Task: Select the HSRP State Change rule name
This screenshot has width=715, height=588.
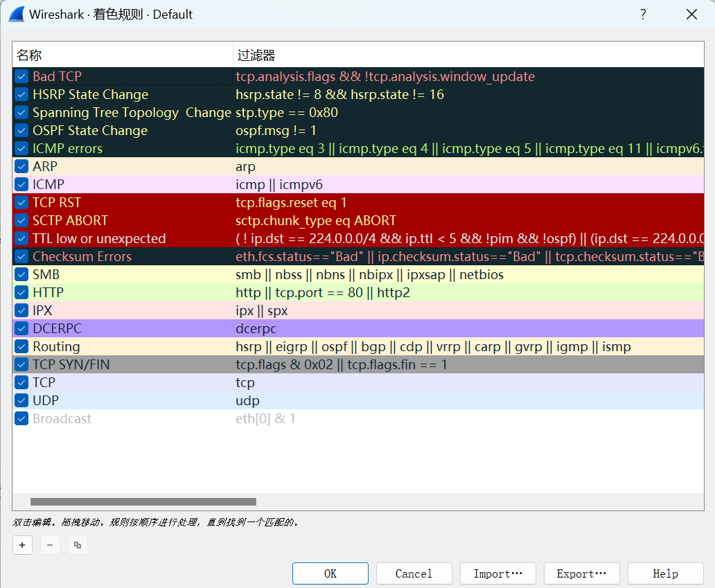Action: tap(90, 94)
